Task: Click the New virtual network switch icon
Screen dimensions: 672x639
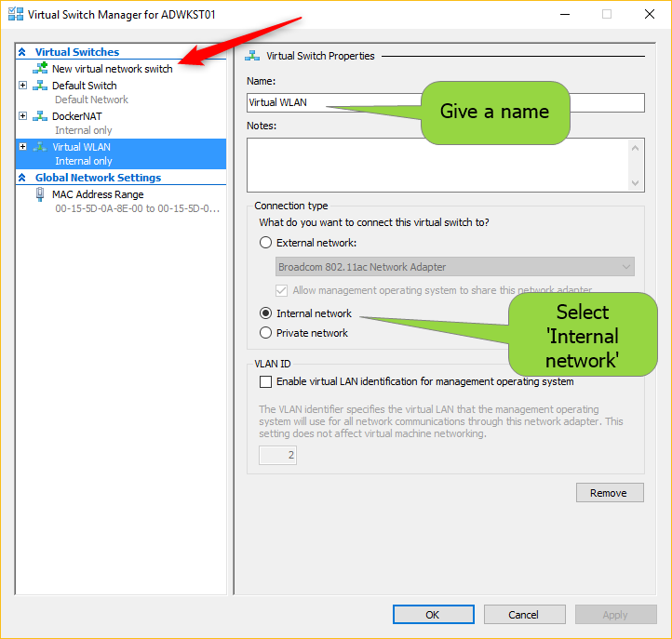Action: [x=40, y=68]
